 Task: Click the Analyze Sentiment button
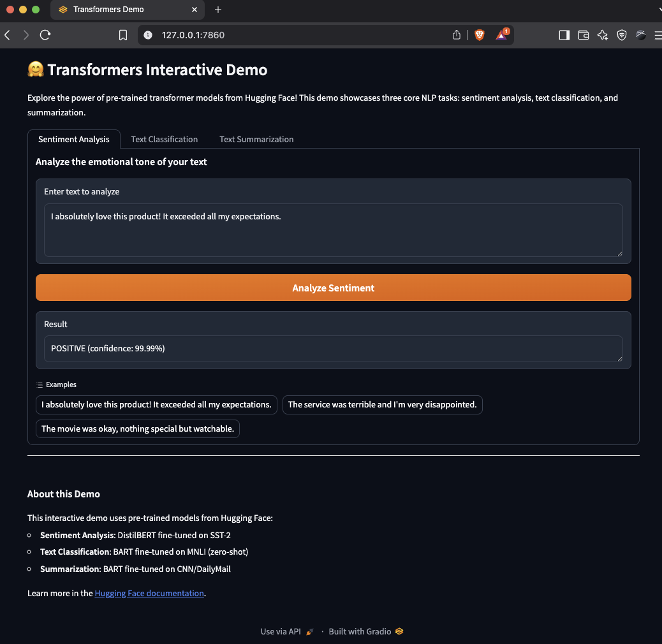pyautogui.click(x=333, y=288)
